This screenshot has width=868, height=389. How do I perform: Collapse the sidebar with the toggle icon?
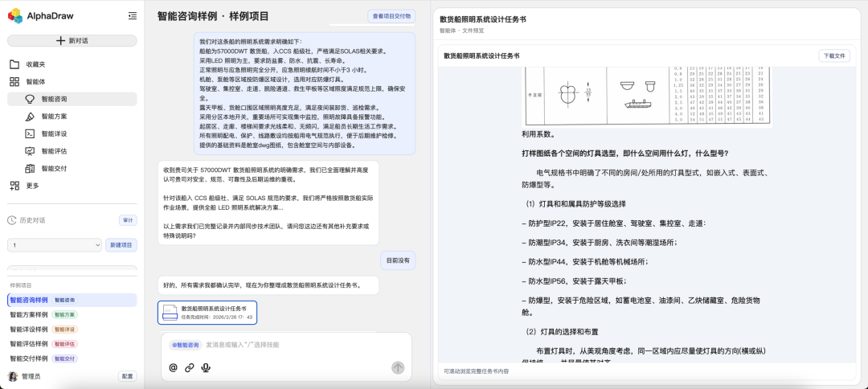[133, 16]
